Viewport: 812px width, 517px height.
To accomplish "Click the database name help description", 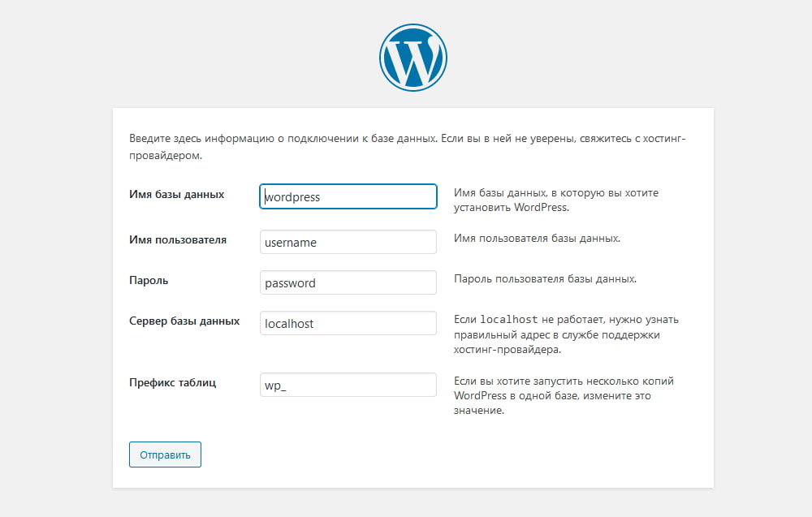I will click(556, 200).
